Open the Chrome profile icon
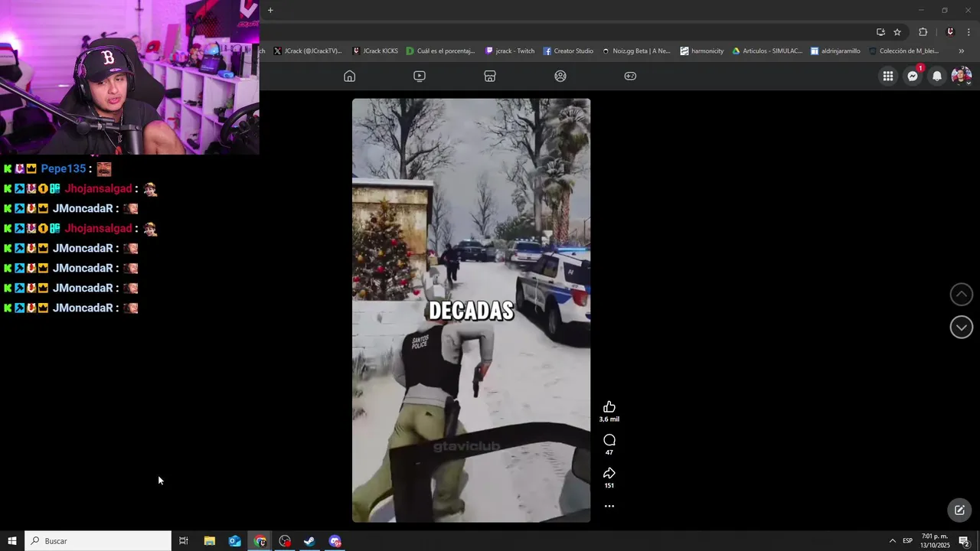Screen dimensions: 980x551 (x=950, y=32)
